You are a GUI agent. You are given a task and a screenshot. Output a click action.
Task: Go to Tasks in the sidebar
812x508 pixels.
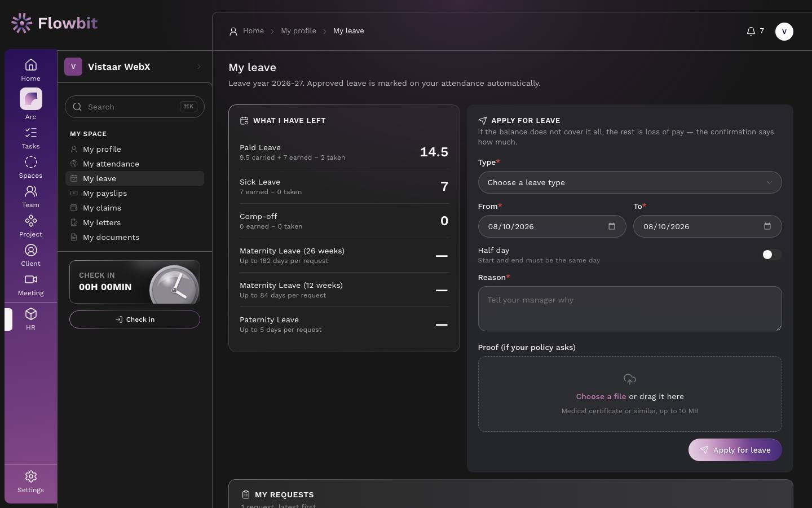click(x=30, y=138)
